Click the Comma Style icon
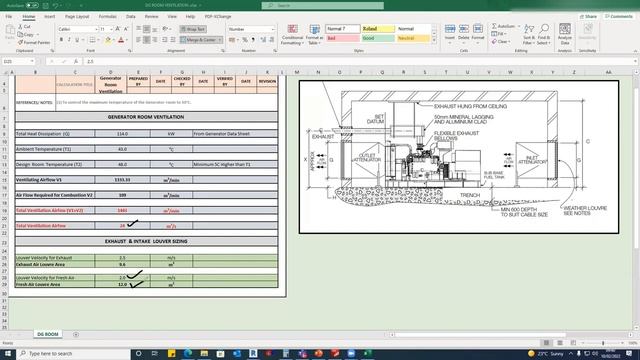640x360 pixels. [253, 40]
